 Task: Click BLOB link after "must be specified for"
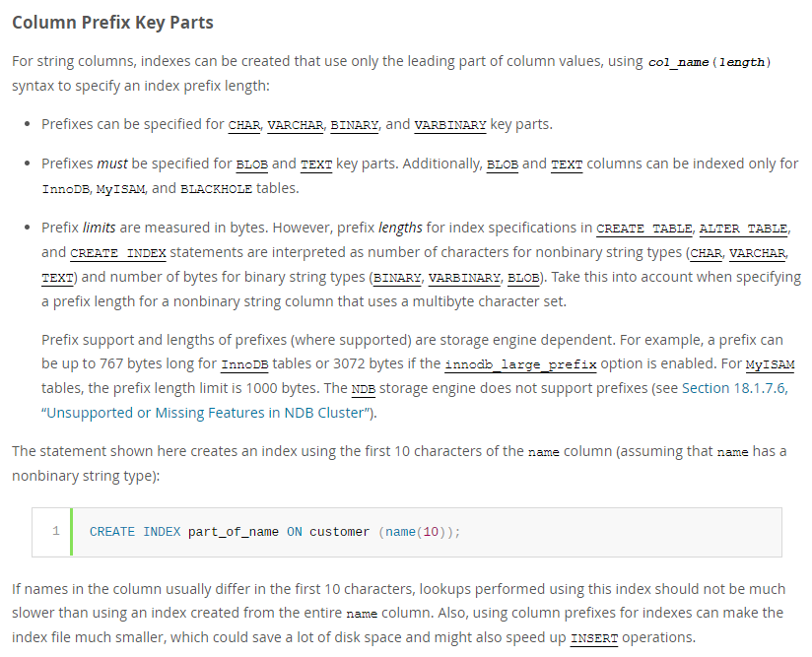pos(252,164)
